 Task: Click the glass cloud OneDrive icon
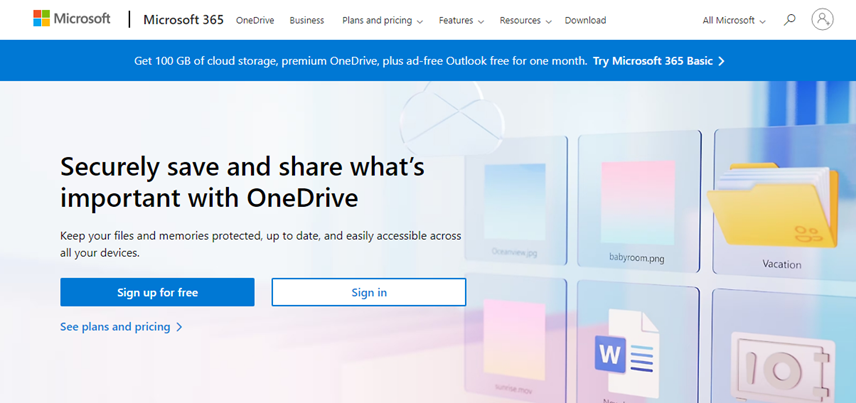450,117
